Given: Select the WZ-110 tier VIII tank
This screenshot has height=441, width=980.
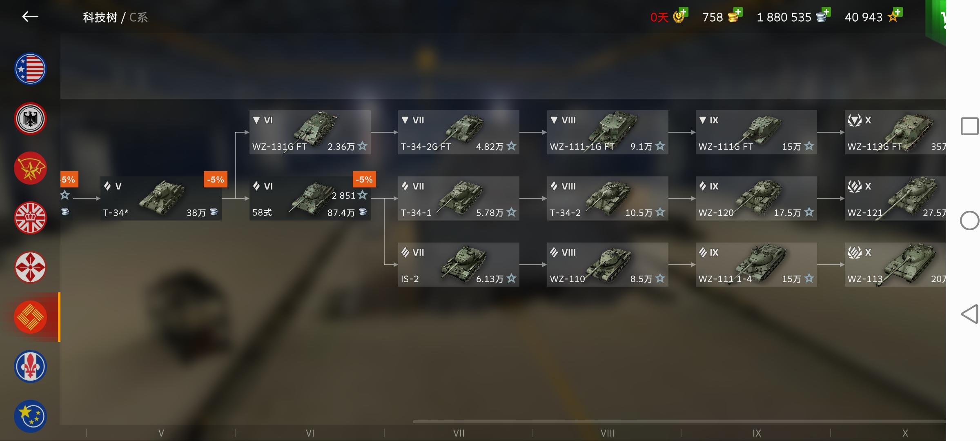Looking at the screenshot, I should (x=608, y=265).
